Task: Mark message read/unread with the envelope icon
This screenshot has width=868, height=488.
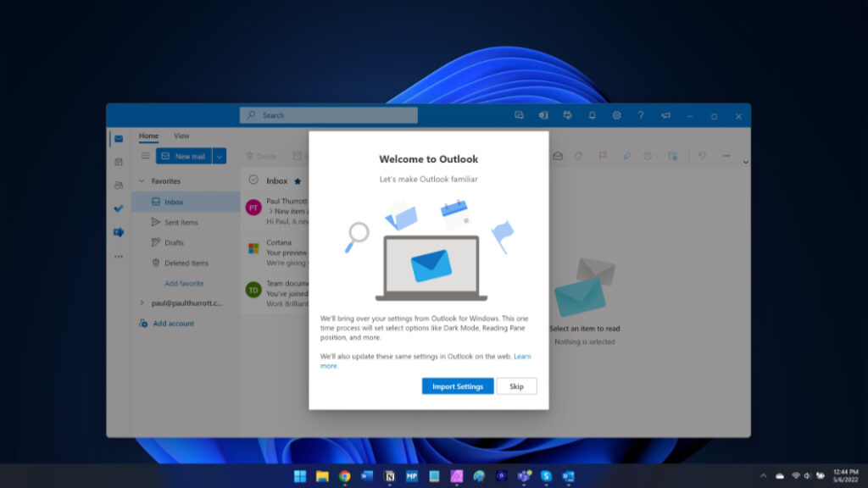Action: click(x=558, y=155)
